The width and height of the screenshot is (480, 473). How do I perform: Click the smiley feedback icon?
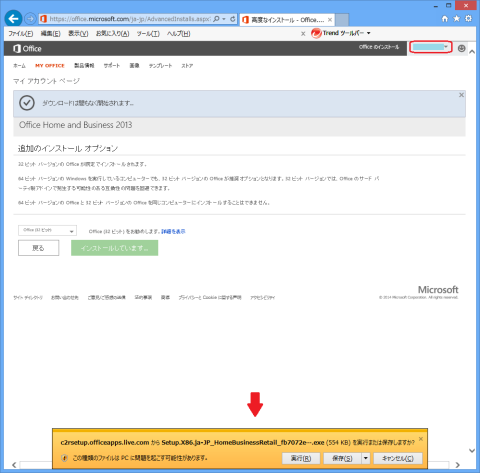coord(461,49)
